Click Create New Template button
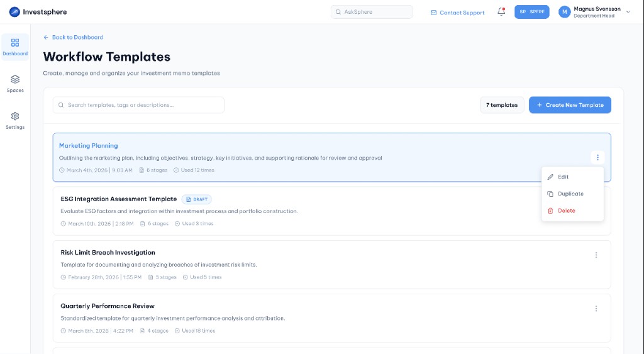 click(x=570, y=105)
